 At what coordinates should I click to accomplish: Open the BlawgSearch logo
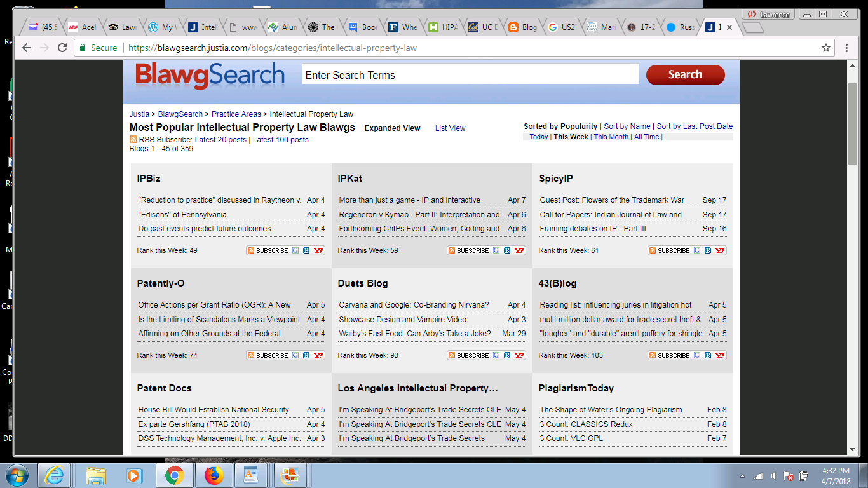[210, 74]
